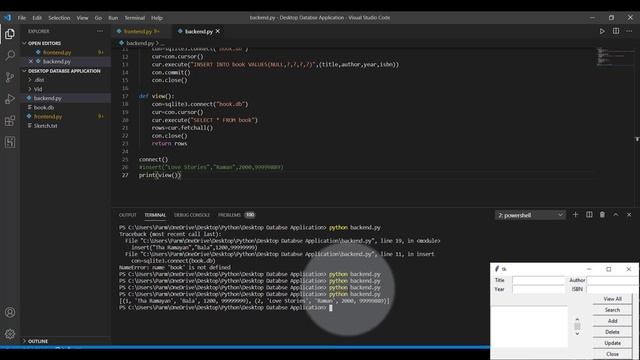Click the tk window feather icon
The image size is (640, 360).
pyautogui.click(x=497, y=269)
